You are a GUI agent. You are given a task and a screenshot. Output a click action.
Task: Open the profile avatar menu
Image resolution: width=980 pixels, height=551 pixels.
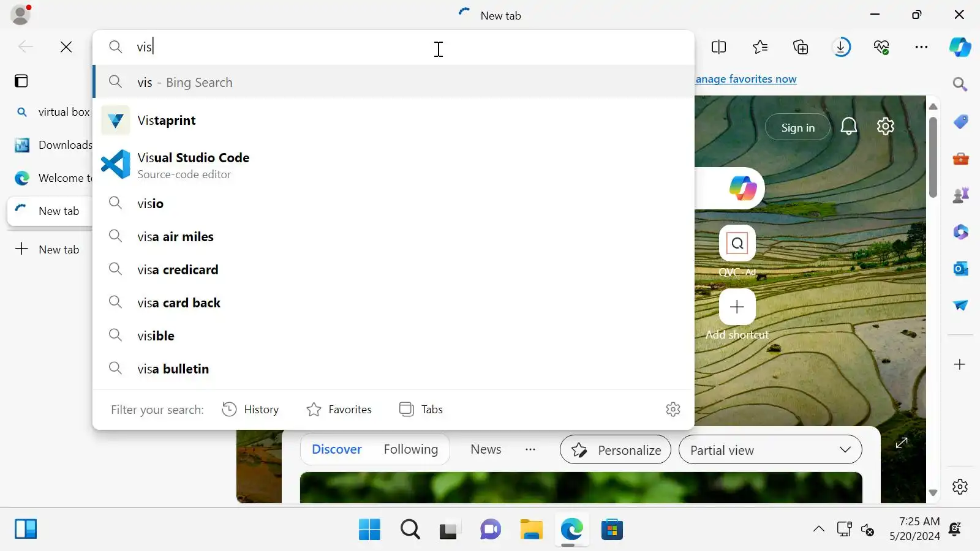[x=21, y=15]
